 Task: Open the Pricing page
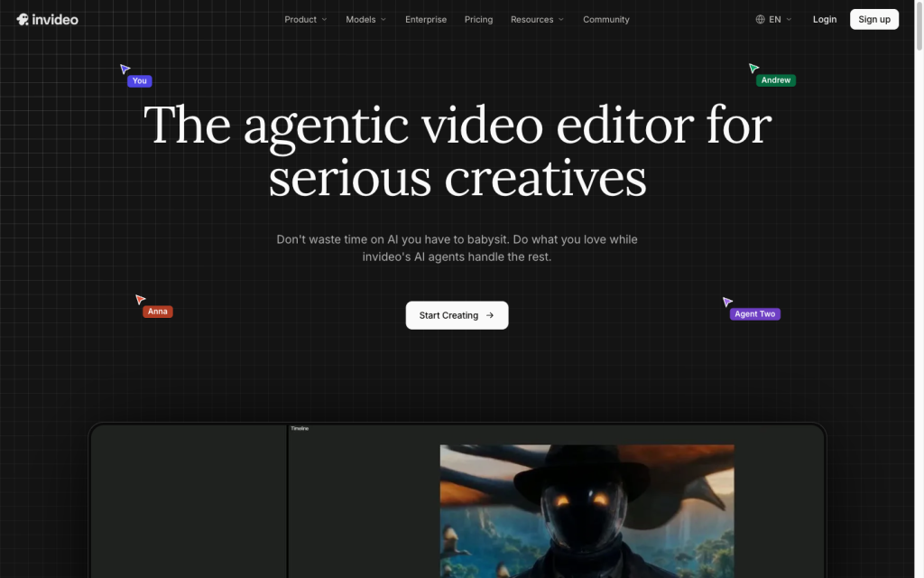click(478, 20)
